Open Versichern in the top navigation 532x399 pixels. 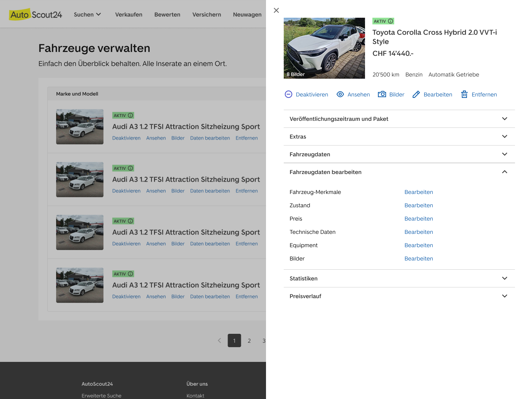coord(207,14)
